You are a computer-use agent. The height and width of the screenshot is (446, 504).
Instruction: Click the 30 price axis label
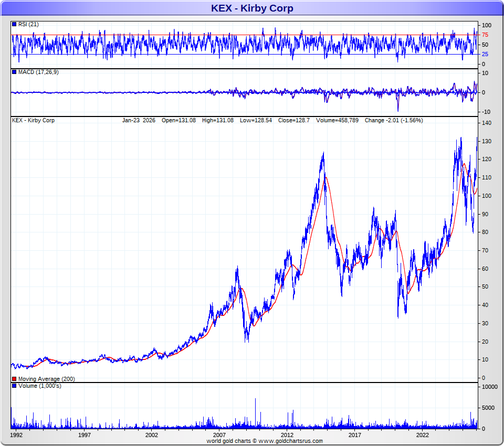(x=485, y=323)
